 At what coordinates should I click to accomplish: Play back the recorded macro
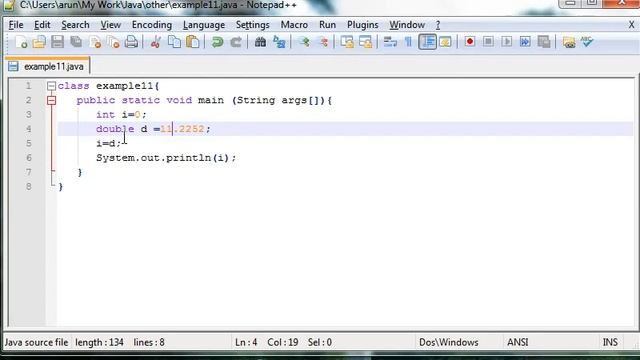tap(507, 42)
